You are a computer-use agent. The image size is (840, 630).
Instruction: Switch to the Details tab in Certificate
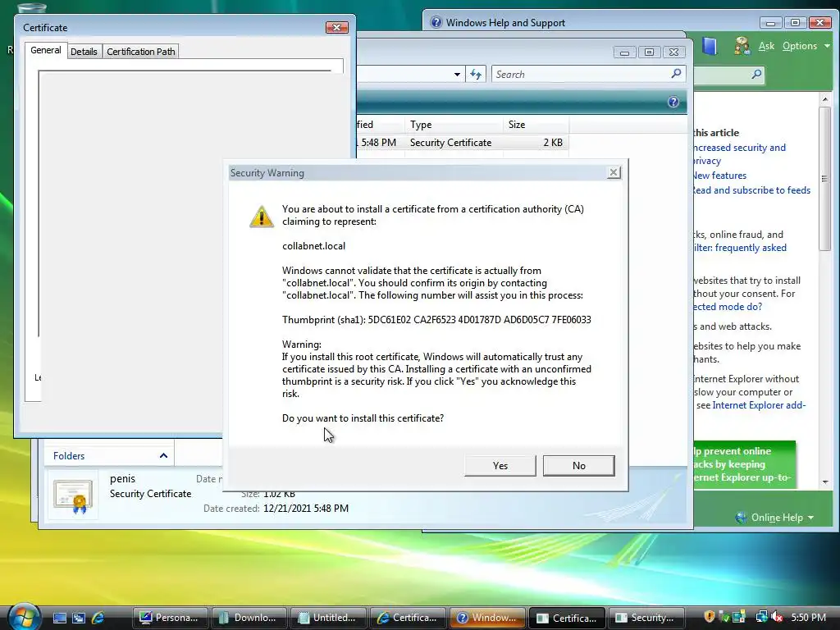84,52
